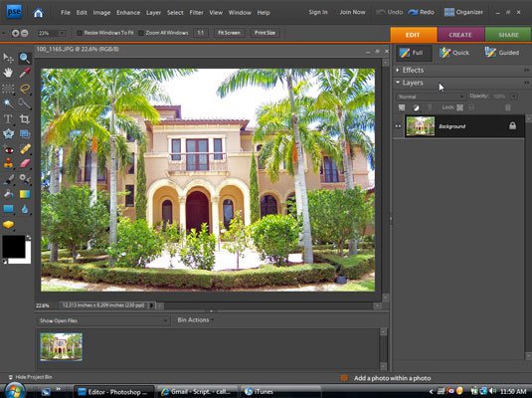532x398 pixels.
Task: Switch to Guided edit mode
Action: 502,53
